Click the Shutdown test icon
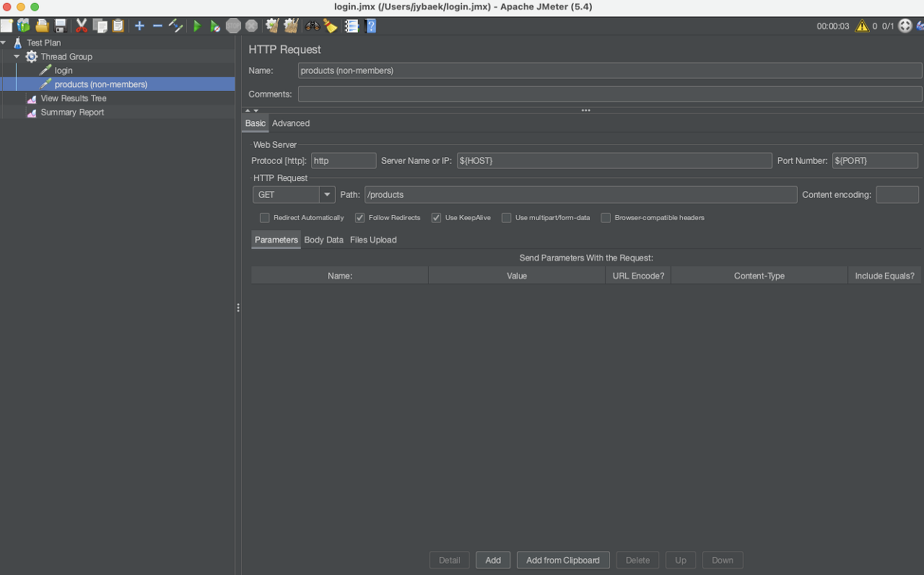This screenshot has height=575, width=924. click(251, 26)
